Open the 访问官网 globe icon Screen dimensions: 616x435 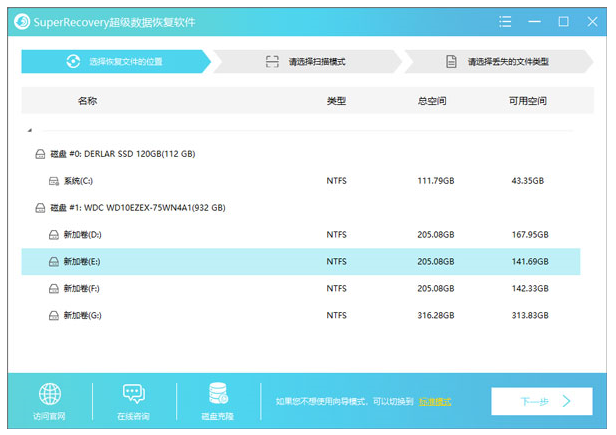[50, 394]
